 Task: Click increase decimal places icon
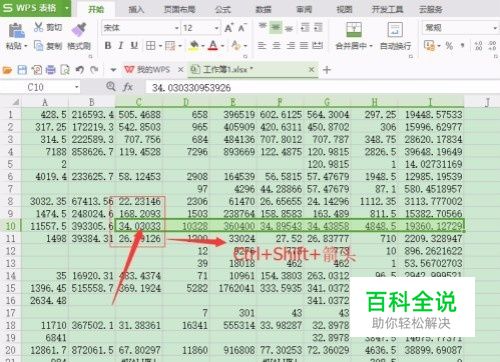point(478,46)
